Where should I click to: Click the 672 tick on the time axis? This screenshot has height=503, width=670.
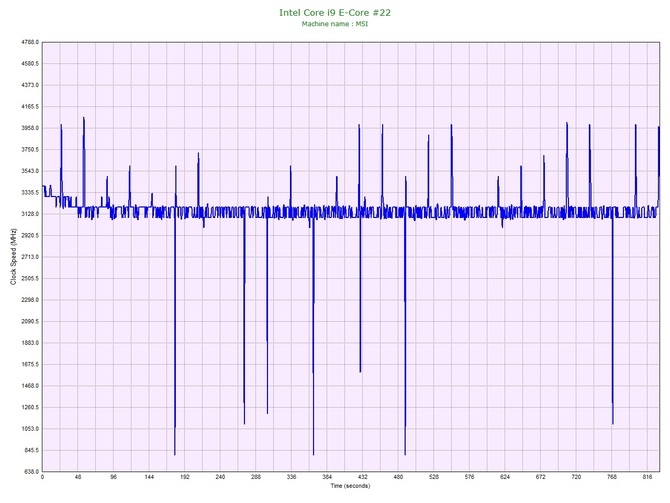pos(541,477)
